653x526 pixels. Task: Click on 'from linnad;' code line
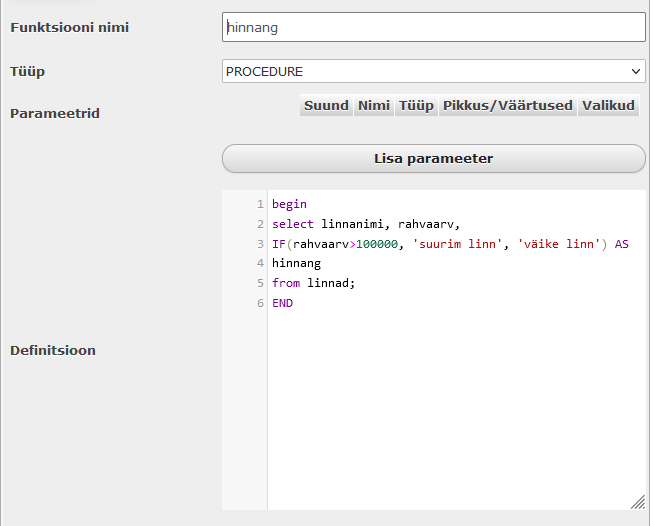pos(313,283)
